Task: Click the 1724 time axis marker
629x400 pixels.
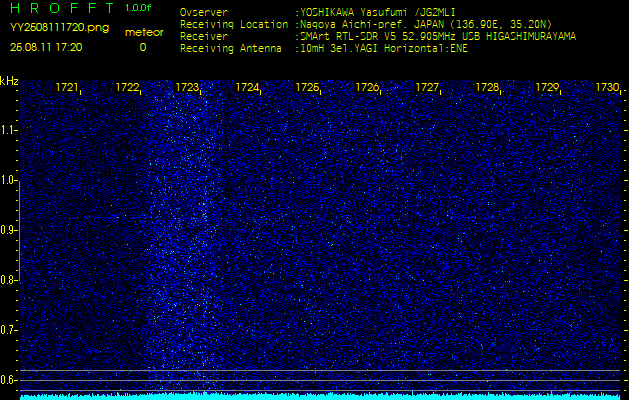Action: coord(247,87)
